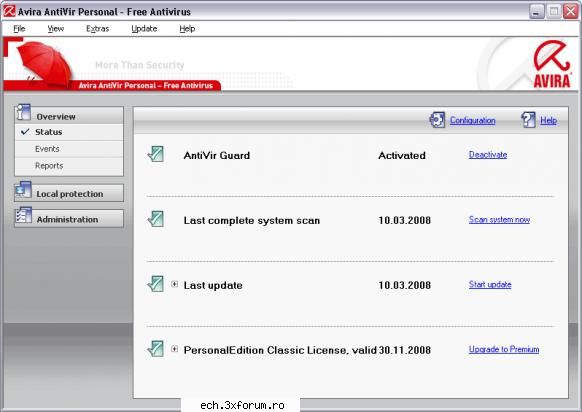Click the Last update status check icon

coord(156,284)
